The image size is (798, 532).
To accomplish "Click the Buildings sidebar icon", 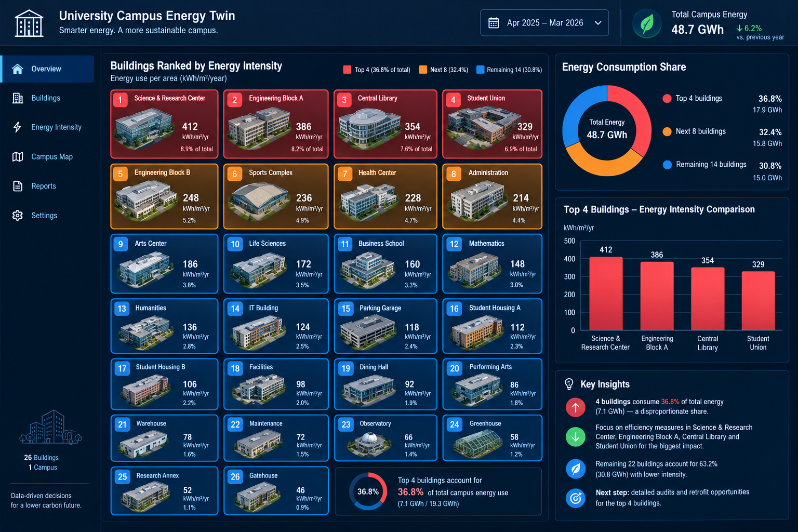I will pyautogui.click(x=18, y=98).
